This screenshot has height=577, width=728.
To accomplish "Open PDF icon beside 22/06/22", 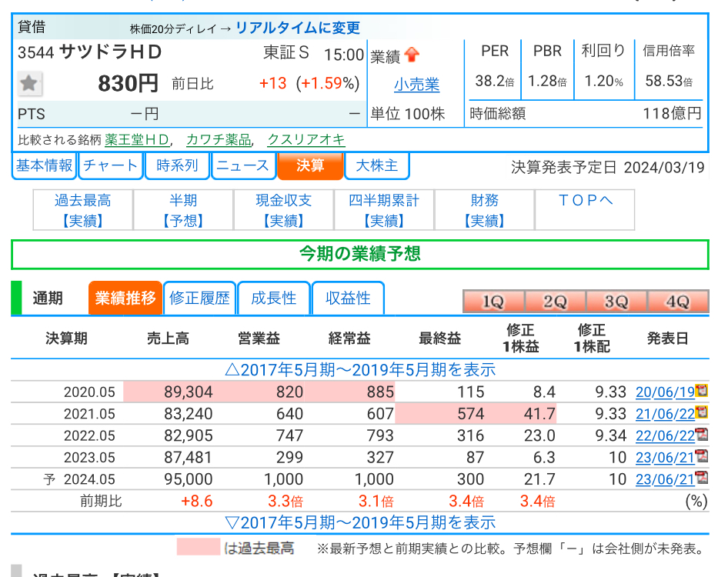I will (702, 434).
